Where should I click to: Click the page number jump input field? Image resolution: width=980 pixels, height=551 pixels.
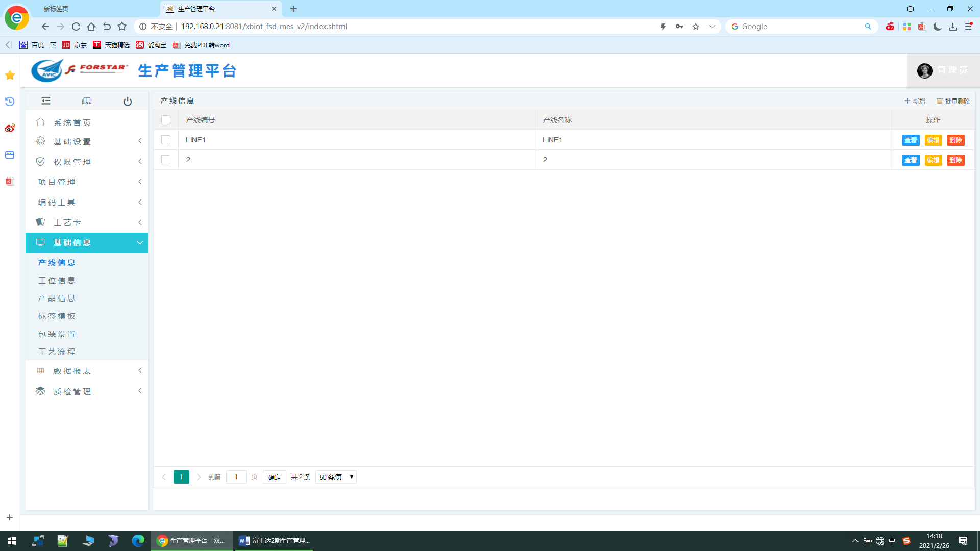pyautogui.click(x=236, y=477)
